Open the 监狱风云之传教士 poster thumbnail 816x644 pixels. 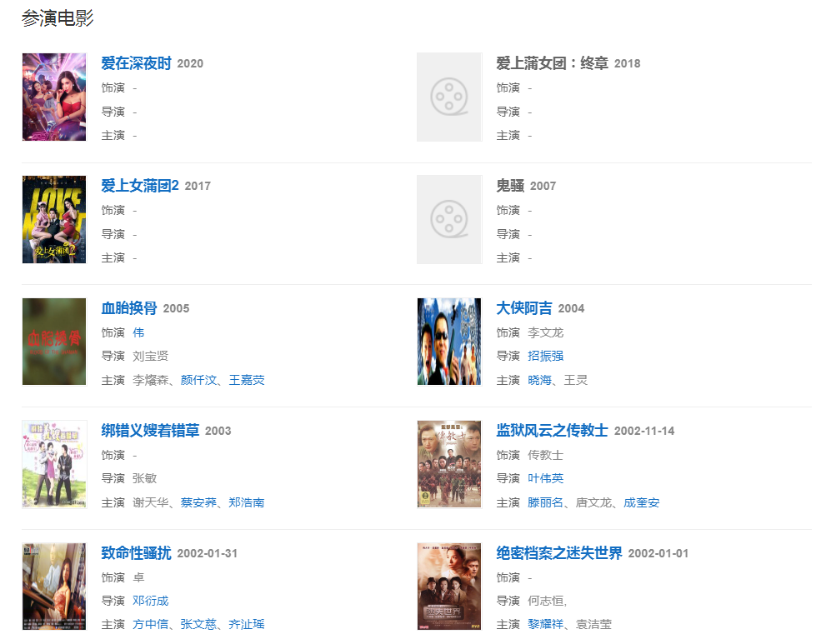[x=449, y=464]
